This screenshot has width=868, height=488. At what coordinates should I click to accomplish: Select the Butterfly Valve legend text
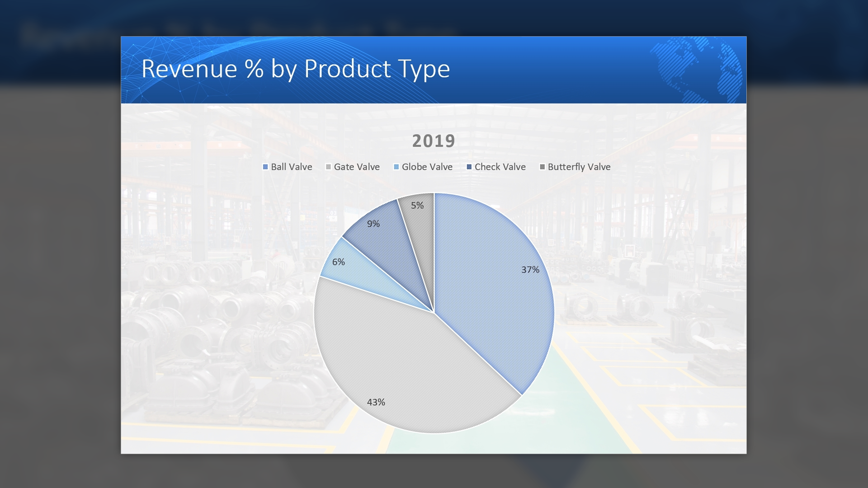tap(579, 167)
